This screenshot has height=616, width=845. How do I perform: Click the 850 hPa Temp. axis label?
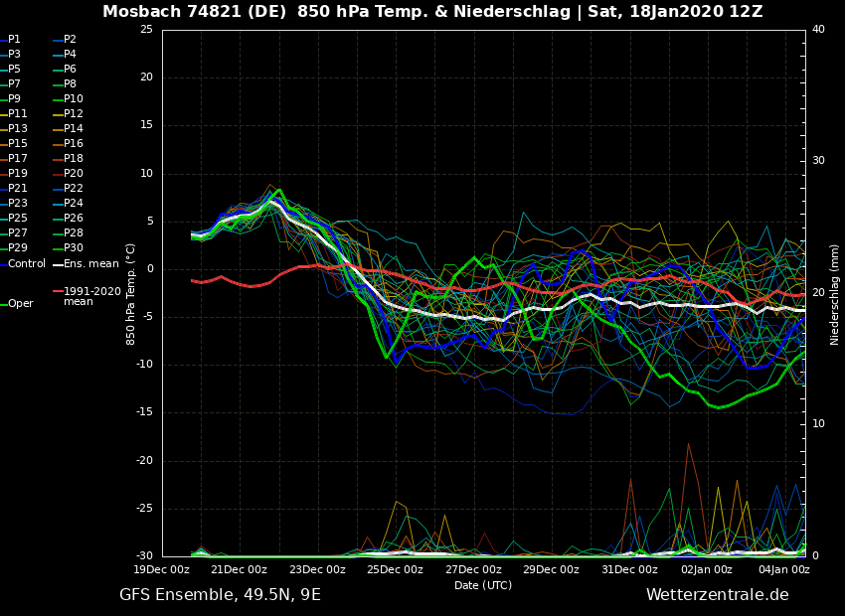click(131, 293)
